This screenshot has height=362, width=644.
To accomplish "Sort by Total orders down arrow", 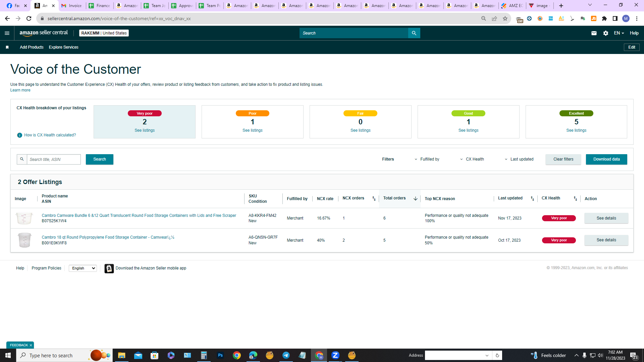I will click(x=415, y=198).
